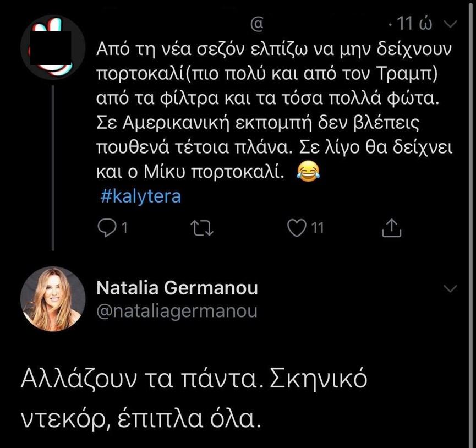Click the @ mention symbol at the top
Image resolution: width=476 pixels, height=448 pixels.
(x=256, y=23)
